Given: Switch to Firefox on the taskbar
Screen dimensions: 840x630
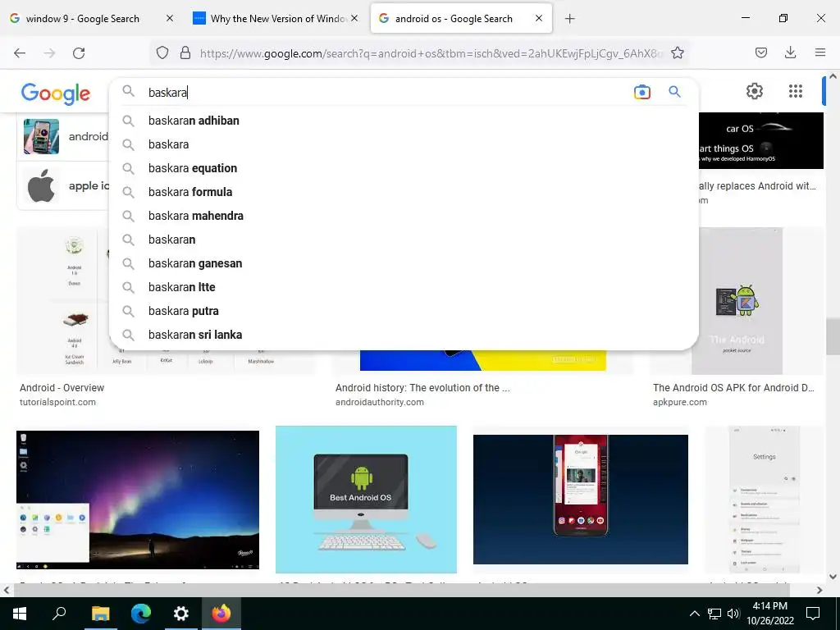Looking at the screenshot, I should pos(221,614).
